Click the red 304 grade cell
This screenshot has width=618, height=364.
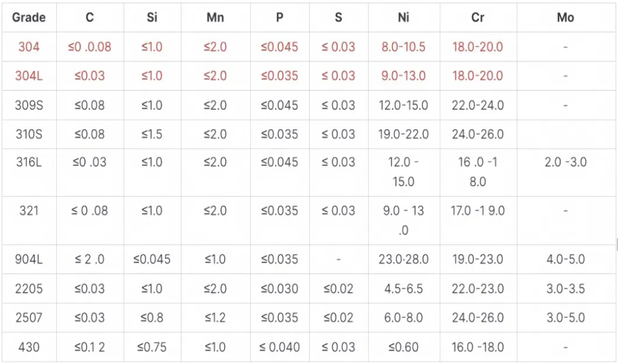click(x=28, y=47)
